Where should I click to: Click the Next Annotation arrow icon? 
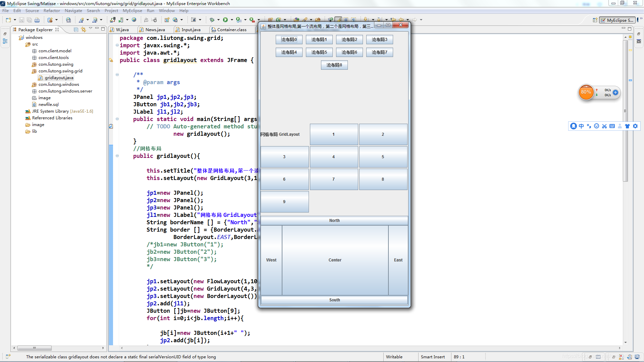click(366, 20)
